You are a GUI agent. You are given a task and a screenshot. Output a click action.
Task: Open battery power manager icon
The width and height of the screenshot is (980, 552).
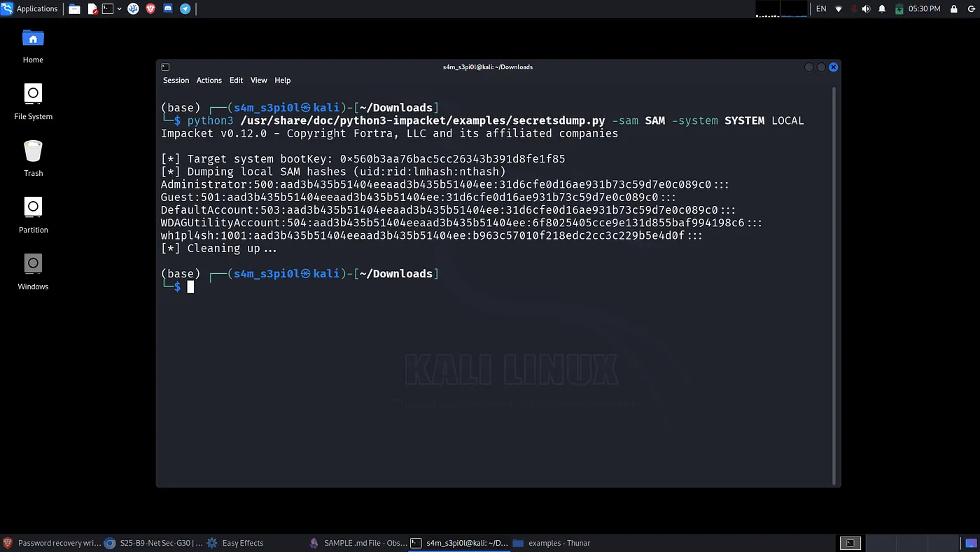coord(899,9)
